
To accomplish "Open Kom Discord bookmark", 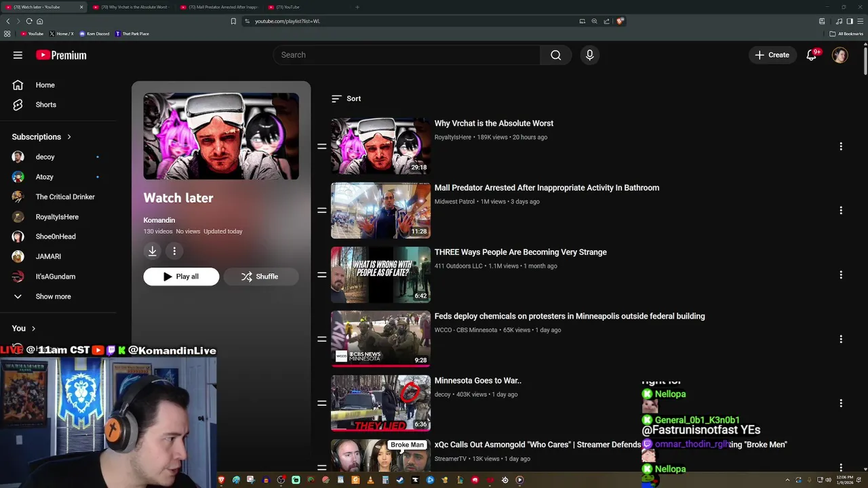I will (x=94, y=34).
